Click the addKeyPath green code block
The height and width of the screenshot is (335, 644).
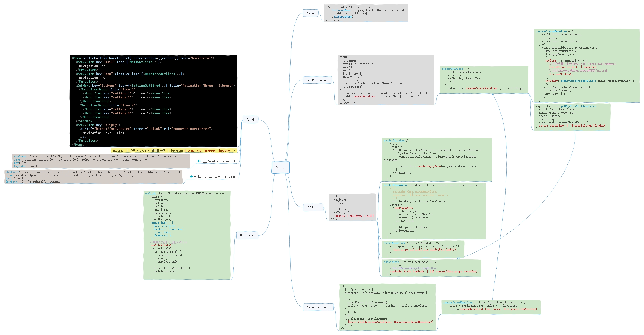tap(431, 268)
